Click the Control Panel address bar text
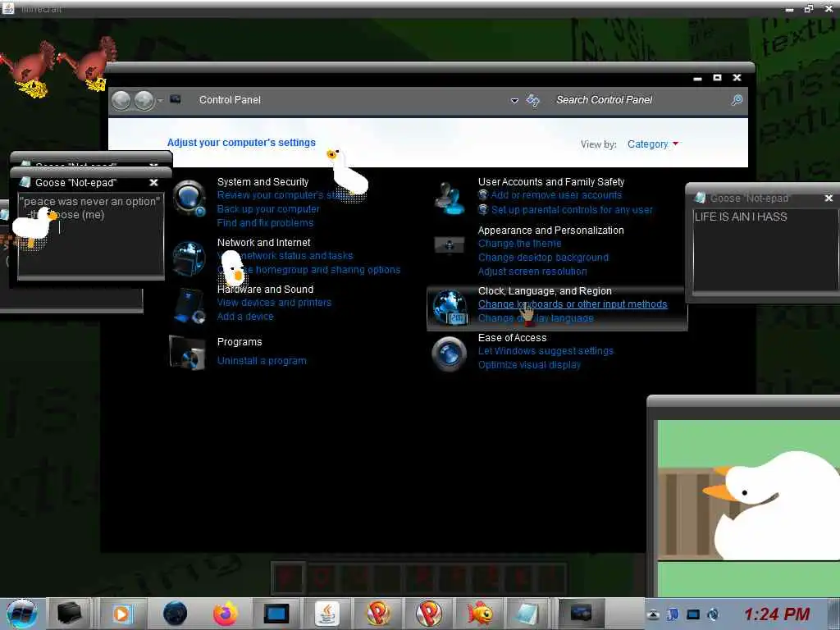The width and height of the screenshot is (840, 630). pyautogui.click(x=230, y=99)
